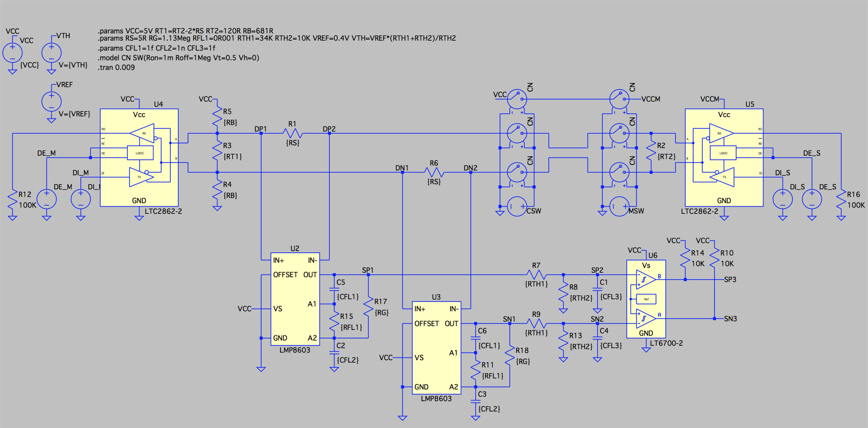The width and height of the screenshot is (868, 428).
Task: Click resistor R5 pull-up symbol
Action: pos(217,117)
